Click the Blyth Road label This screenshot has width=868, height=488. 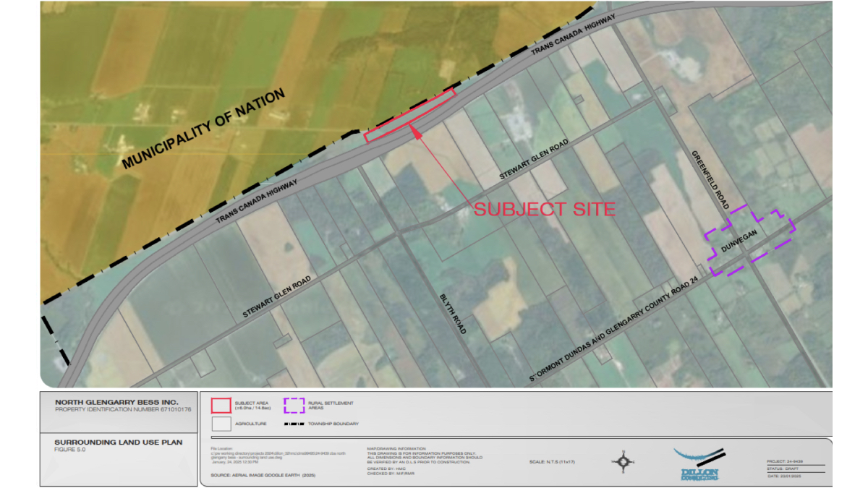click(x=451, y=314)
